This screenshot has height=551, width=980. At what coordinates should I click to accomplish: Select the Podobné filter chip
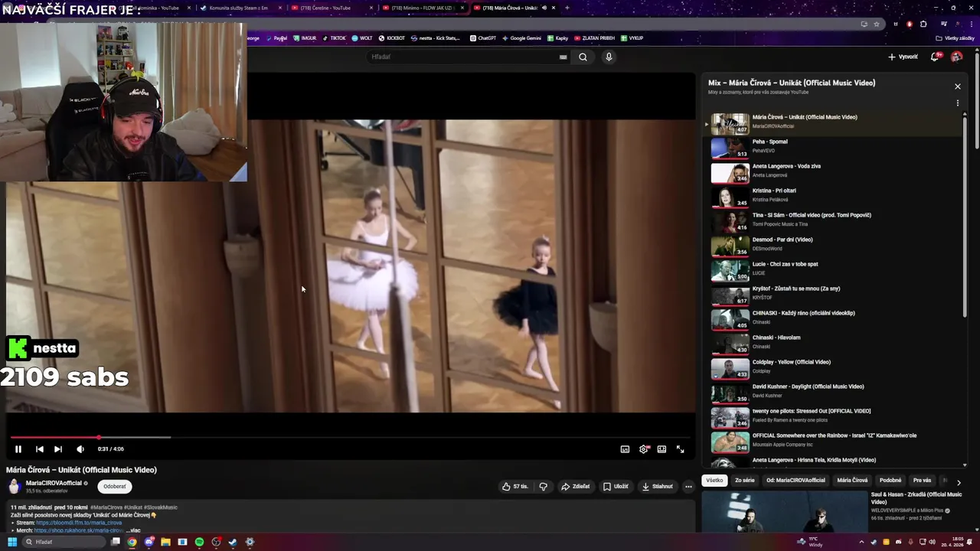click(x=890, y=481)
